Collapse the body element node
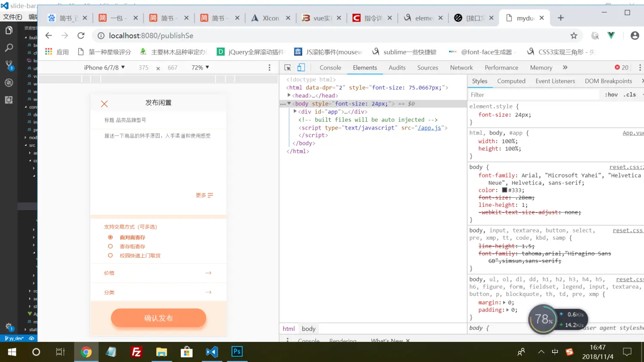The width and height of the screenshot is (644, 362). point(289,104)
